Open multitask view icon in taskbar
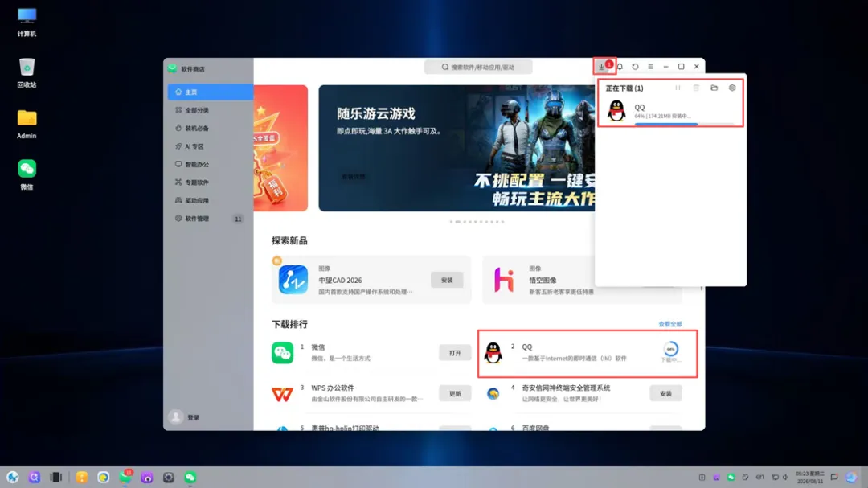This screenshot has width=868, height=488. [56, 477]
